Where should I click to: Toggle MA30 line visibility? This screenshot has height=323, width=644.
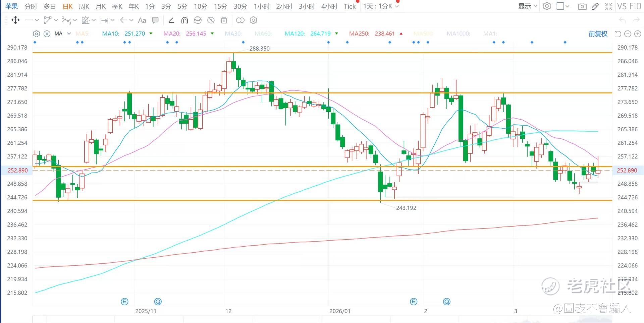pos(233,34)
